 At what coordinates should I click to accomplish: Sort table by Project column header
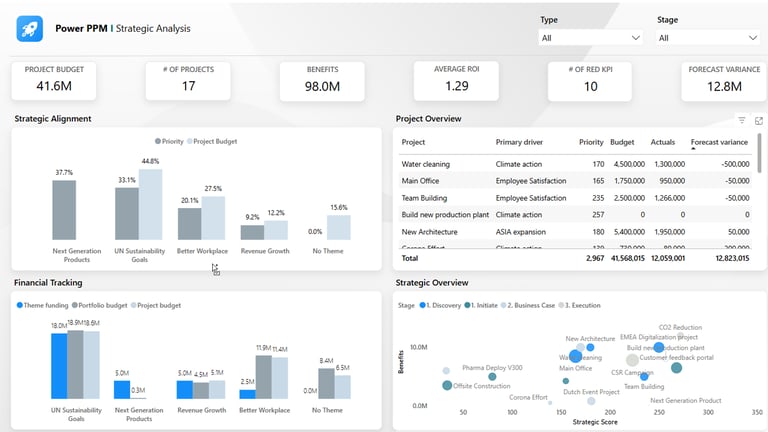(x=413, y=142)
